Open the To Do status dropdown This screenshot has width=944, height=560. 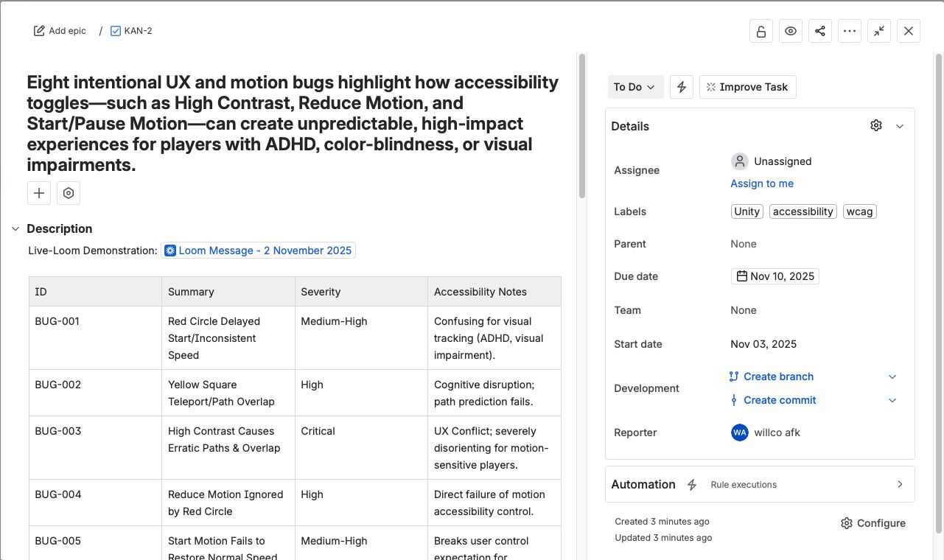pyautogui.click(x=635, y=87)
